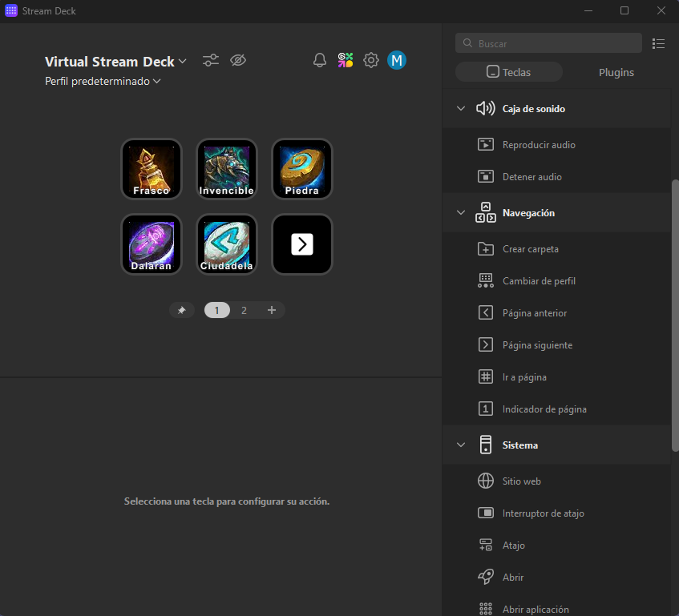Click the Sitio web label

521,481
